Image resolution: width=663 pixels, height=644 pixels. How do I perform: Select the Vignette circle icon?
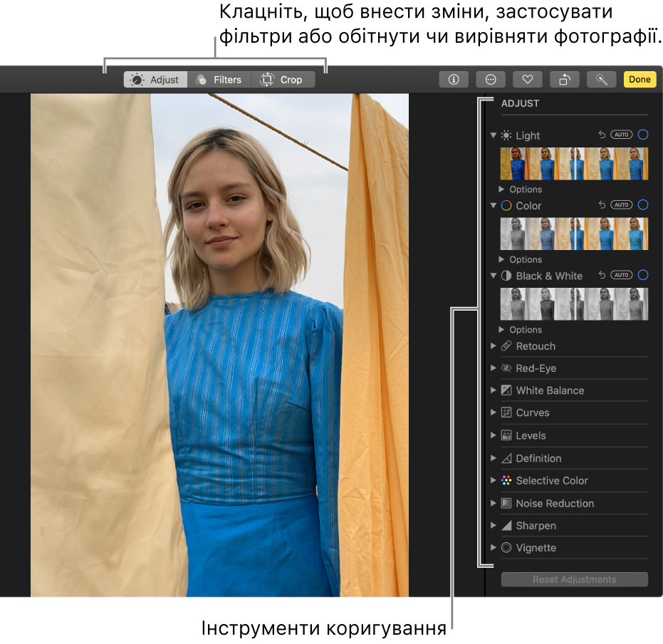[506, 548]
